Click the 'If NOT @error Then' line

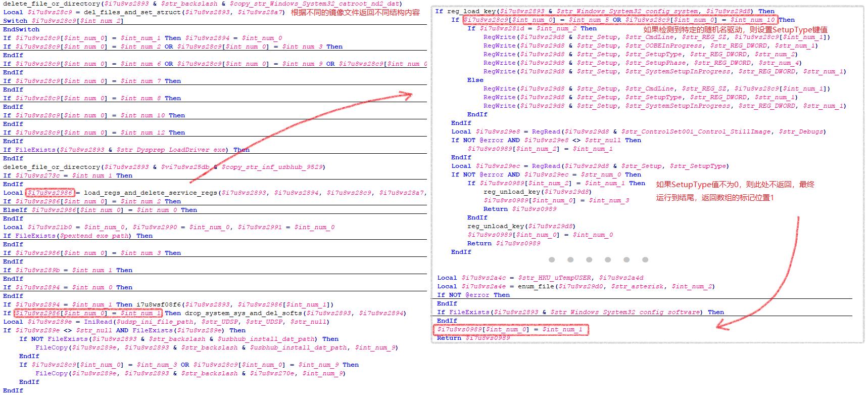point(473,295)
